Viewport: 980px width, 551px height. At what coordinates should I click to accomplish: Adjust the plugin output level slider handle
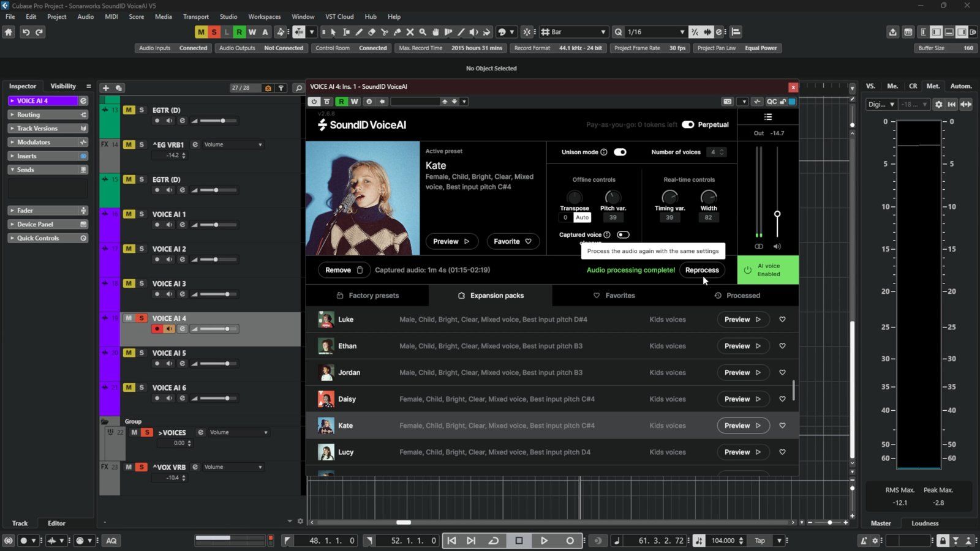point(777,214)
